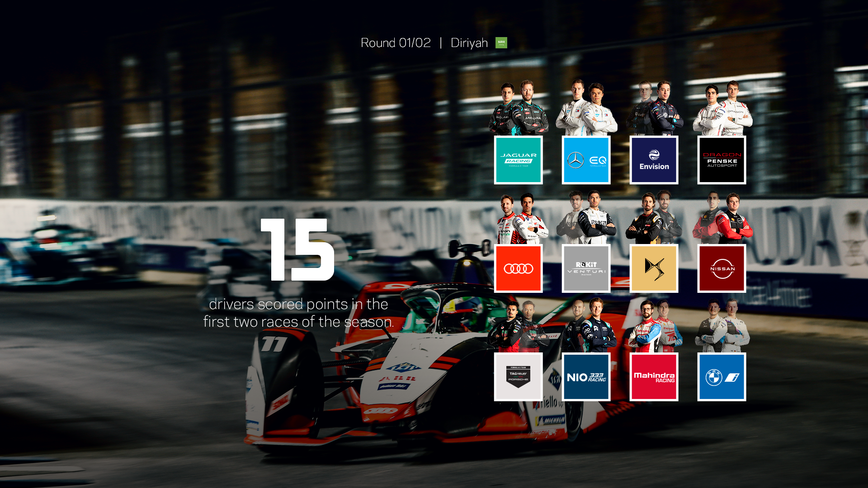The image size is (868, 488).
Task: Click the Diriyah location label
Action: 469,43
